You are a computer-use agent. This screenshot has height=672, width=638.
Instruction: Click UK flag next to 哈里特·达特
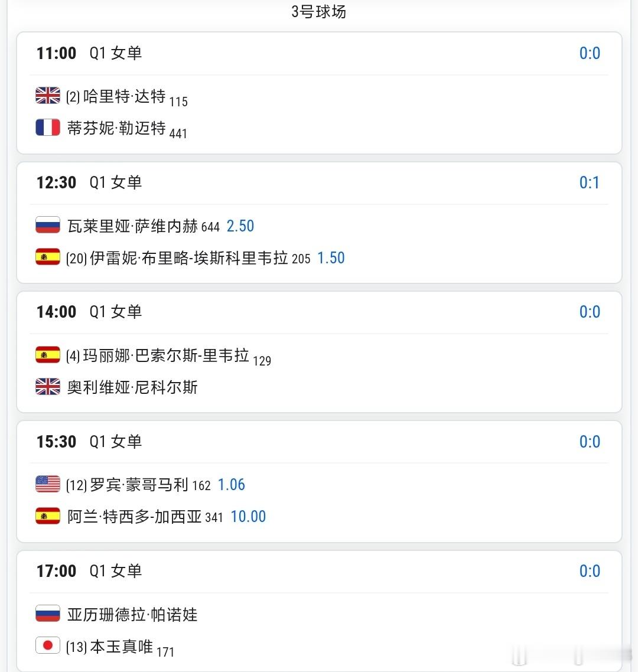point(48,96)
